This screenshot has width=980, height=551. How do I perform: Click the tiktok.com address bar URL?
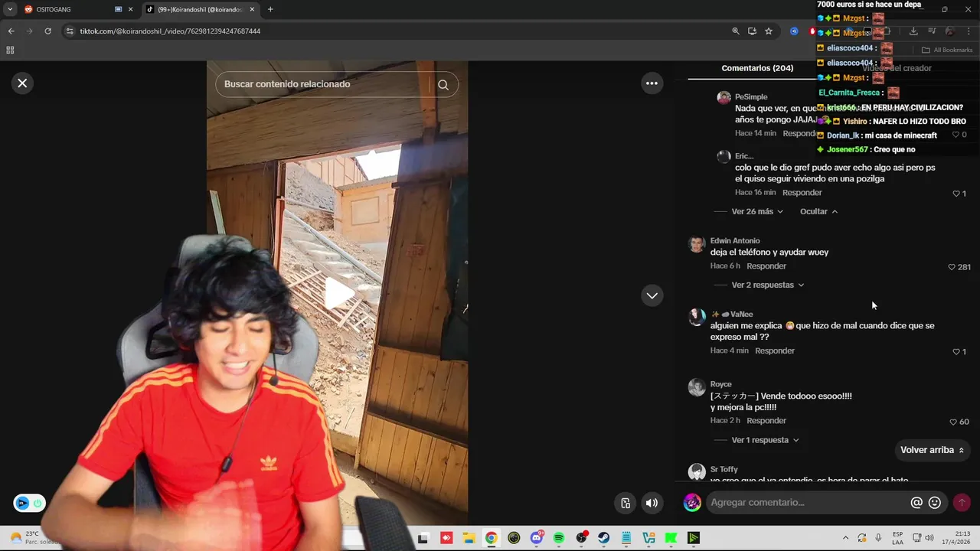170,31
